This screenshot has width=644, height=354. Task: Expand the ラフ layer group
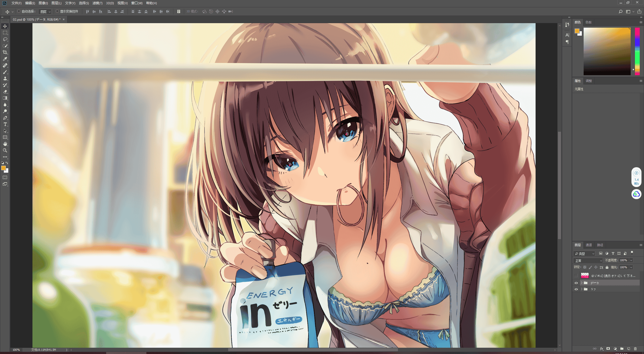coord(581,289)
